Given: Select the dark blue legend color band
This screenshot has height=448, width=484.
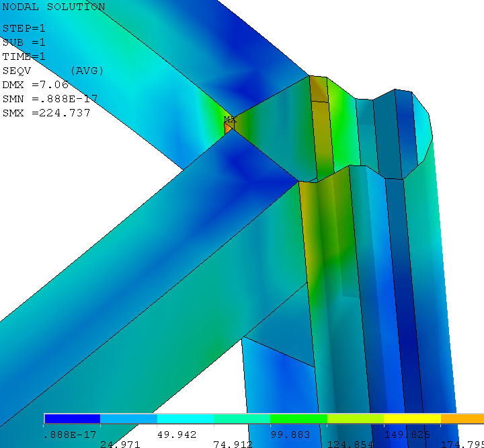Looking at the screenshot, I should [72, 418].
